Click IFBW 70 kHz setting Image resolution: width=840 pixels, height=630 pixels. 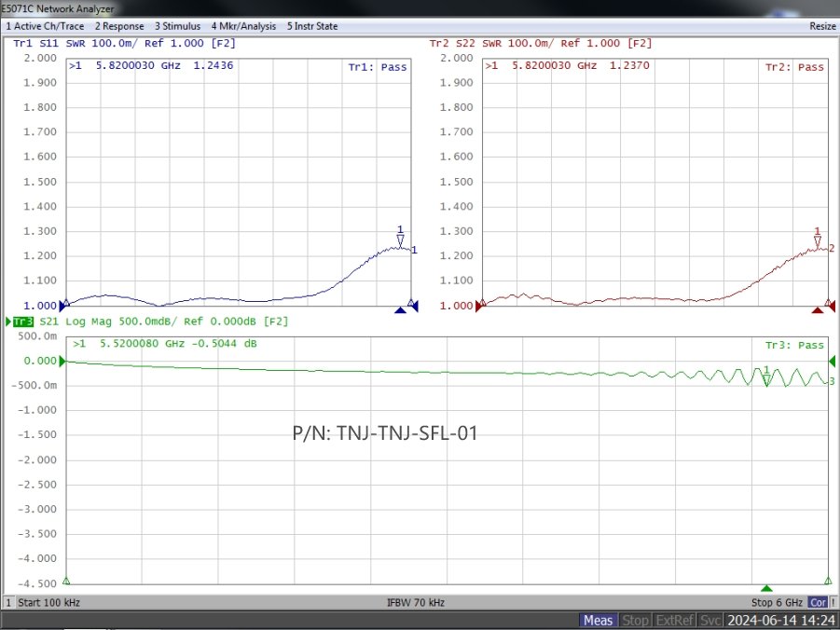click(416, 603)
